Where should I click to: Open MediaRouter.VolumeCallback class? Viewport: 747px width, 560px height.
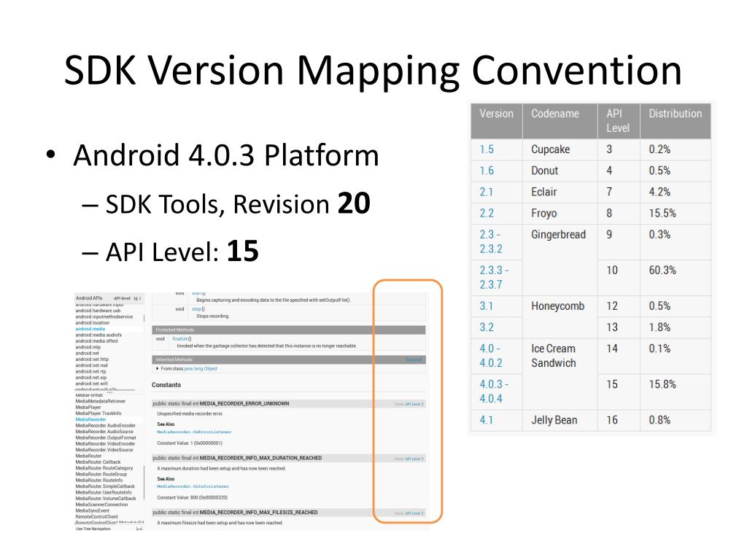(x=106, y=499)
